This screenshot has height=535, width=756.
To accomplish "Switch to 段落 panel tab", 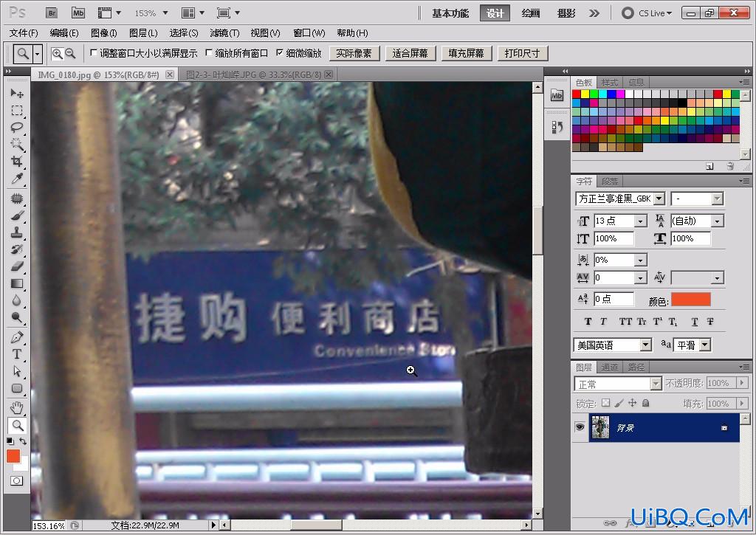I will pos(609,182).
